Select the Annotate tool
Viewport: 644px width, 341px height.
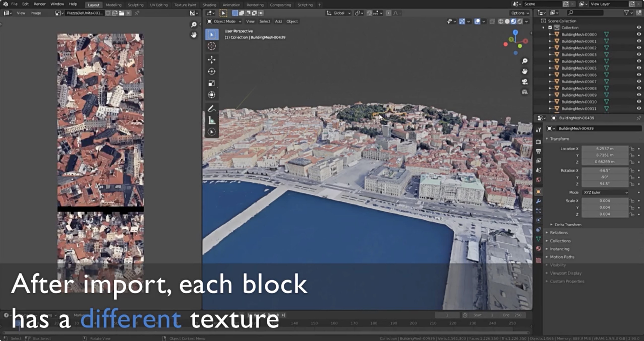(x=212, y=108)
